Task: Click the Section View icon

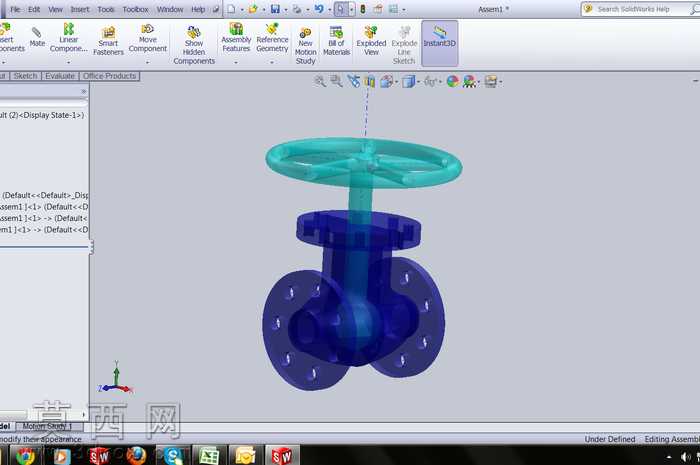Action: 370,81
